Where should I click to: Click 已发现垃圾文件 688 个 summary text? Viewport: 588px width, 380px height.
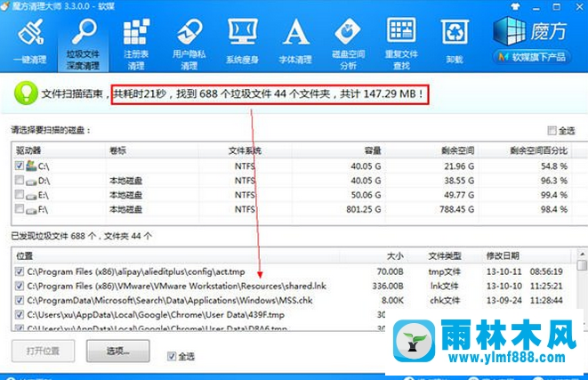tap(53, 236)
